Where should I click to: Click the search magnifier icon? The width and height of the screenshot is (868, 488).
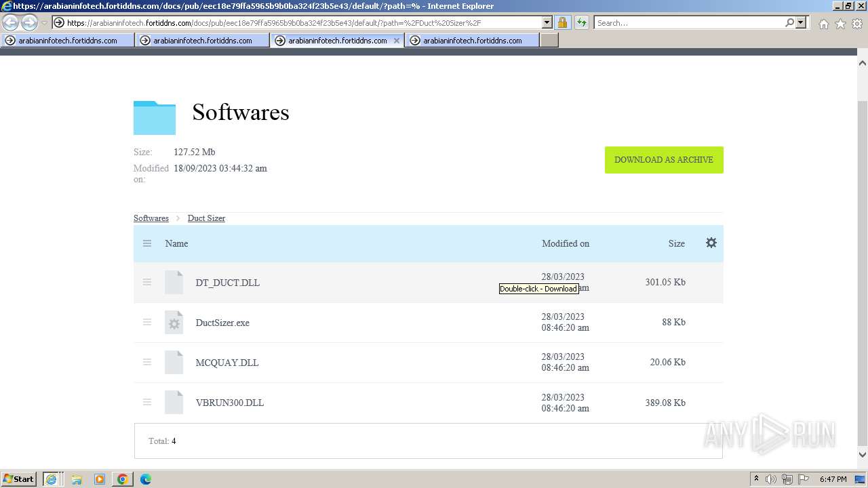click(x=789, y=22)
